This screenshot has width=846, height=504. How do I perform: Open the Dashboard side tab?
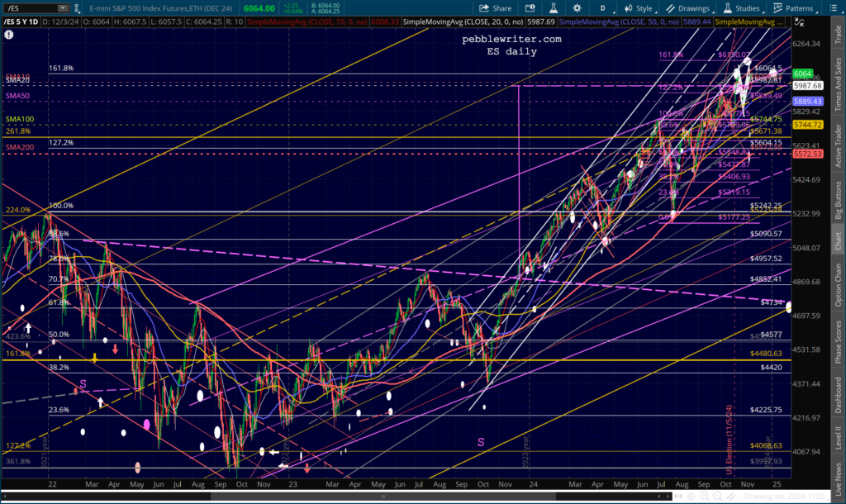pos(839,395)
